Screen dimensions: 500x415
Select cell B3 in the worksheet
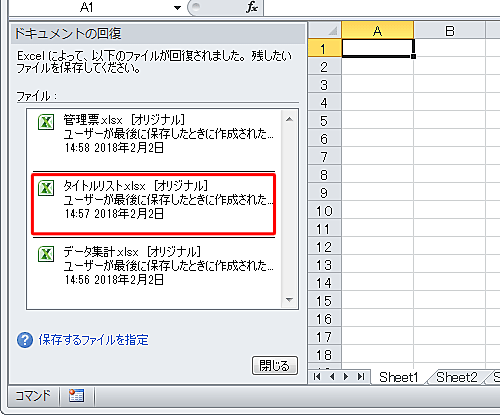[x=450, y=85]
